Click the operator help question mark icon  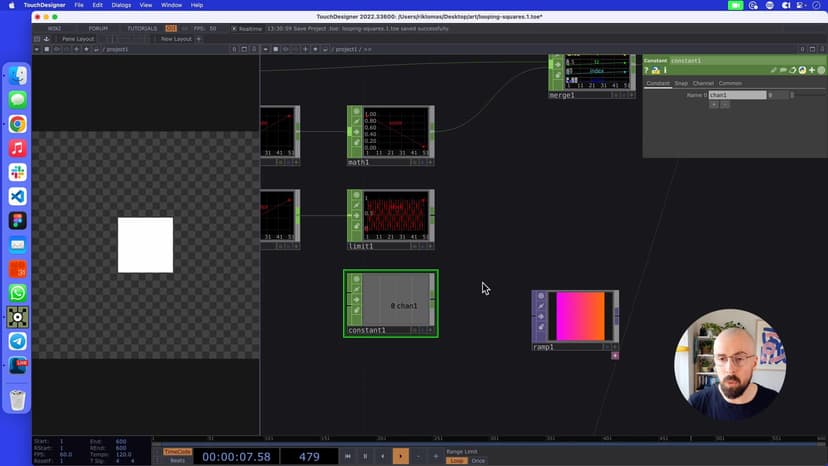[647, 71]
